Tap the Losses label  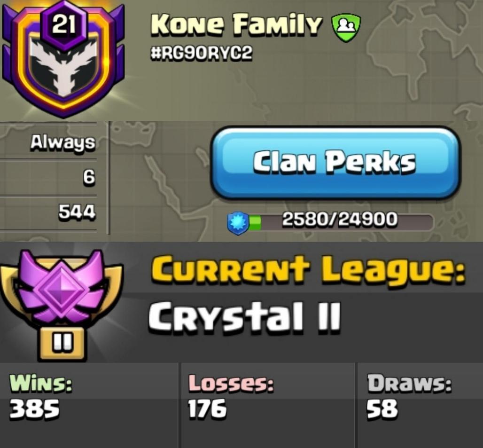[231, 383]
